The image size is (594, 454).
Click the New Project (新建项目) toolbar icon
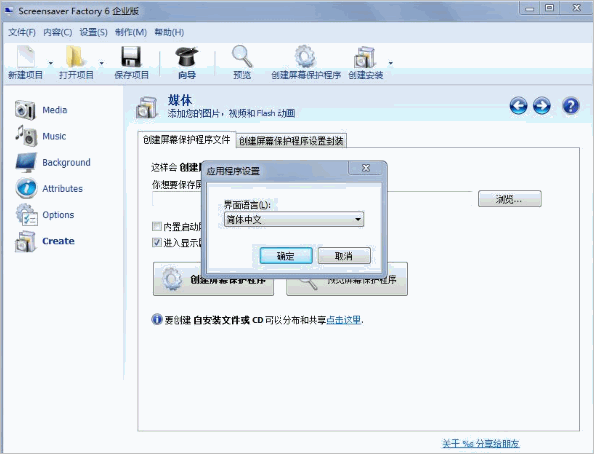click(26, 58)
